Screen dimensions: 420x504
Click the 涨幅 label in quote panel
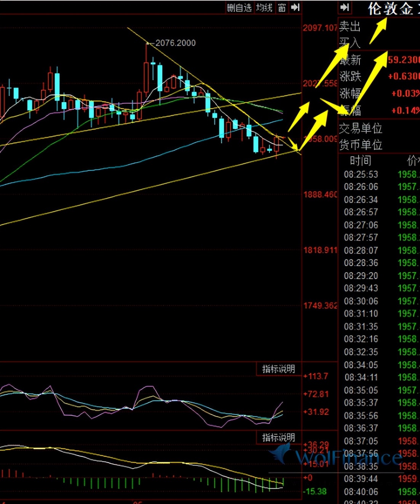(350, 93)
